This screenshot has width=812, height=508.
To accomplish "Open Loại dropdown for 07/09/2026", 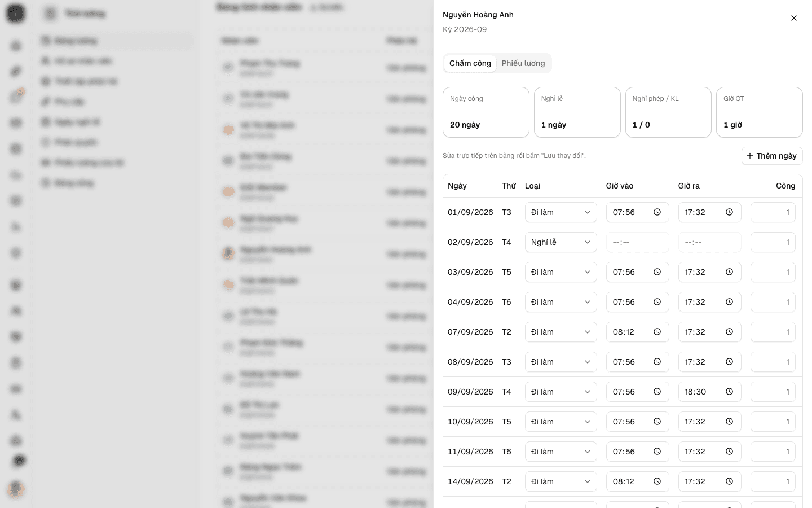I will click(x=561, y=332).
